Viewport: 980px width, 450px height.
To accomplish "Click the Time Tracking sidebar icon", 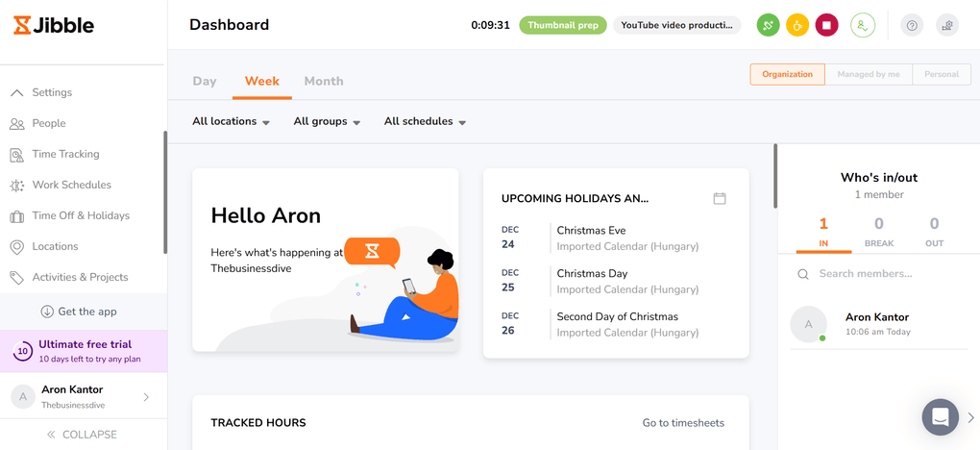I will pyautogui.click(x=17, y=154).
